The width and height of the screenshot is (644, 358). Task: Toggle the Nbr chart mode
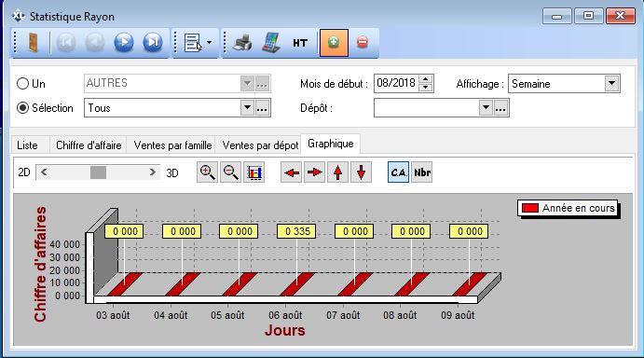tap(422, 172)
